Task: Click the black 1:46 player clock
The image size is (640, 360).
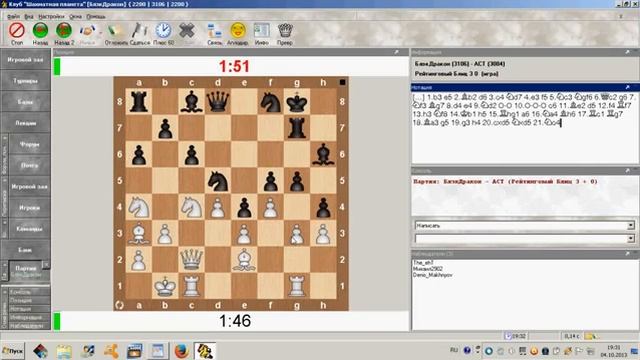Action: [235, 321]
